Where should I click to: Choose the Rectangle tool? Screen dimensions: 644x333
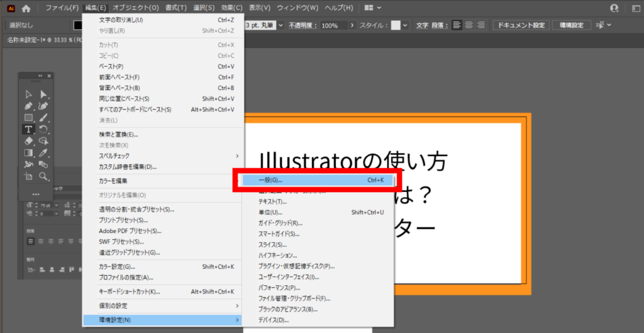point(28,118)
